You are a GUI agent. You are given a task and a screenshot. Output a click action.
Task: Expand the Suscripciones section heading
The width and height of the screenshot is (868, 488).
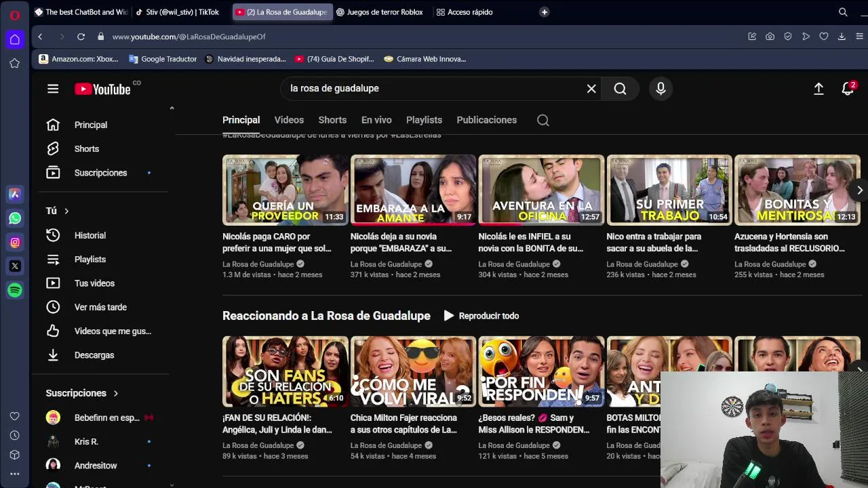pos(82,393)
